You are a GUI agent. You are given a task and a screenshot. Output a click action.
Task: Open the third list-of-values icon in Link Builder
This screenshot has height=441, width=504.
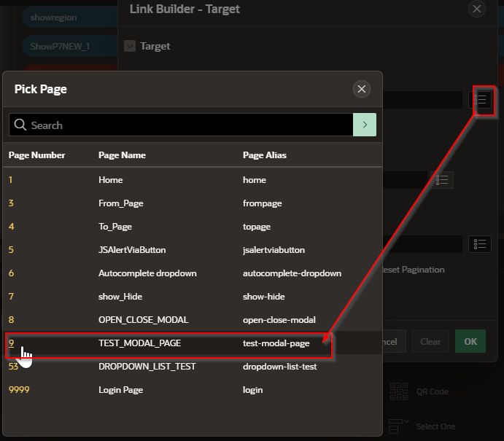tap(480, 244)
